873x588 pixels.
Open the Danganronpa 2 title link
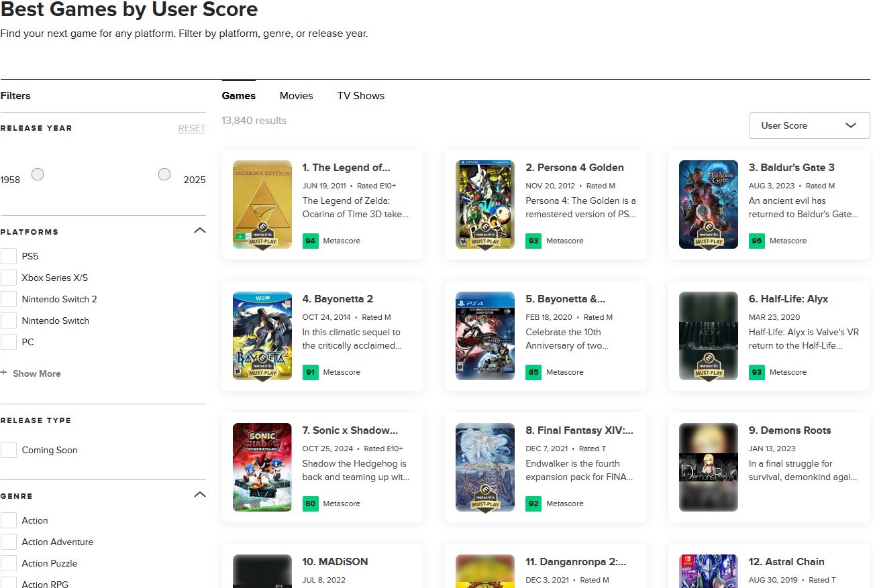coord(576,562)
